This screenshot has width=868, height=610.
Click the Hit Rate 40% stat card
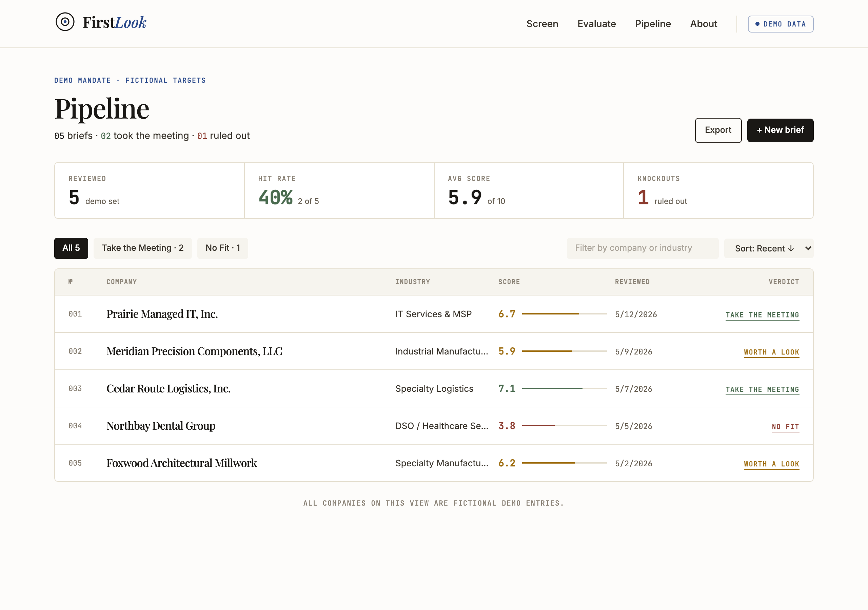pyautogui.click(x=339, y=190)
